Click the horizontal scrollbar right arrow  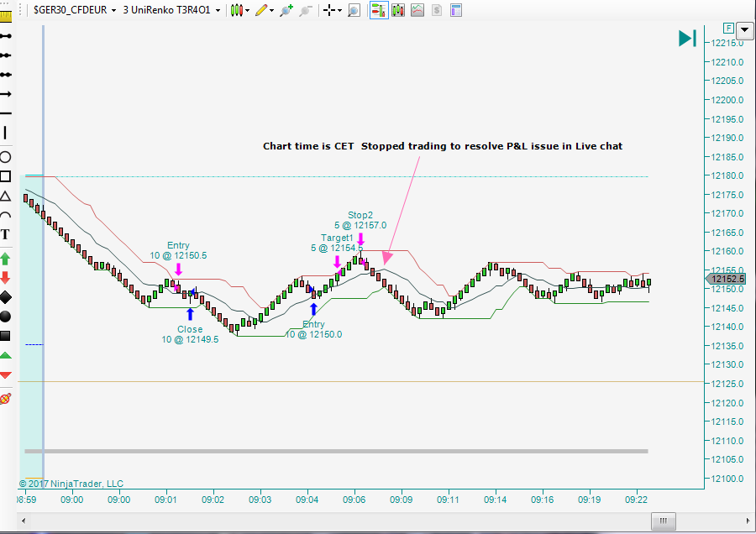tap(748, 521)
